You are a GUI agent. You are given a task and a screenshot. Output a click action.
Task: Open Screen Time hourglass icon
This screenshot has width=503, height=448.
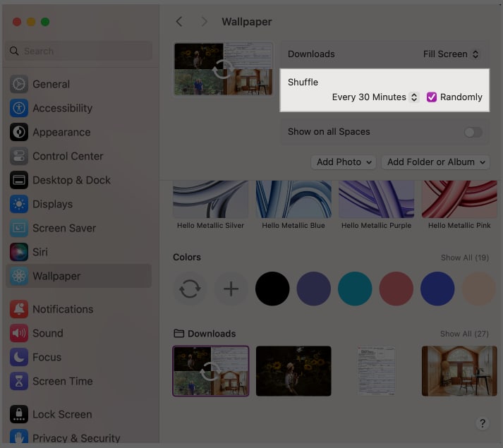(19, 381)
